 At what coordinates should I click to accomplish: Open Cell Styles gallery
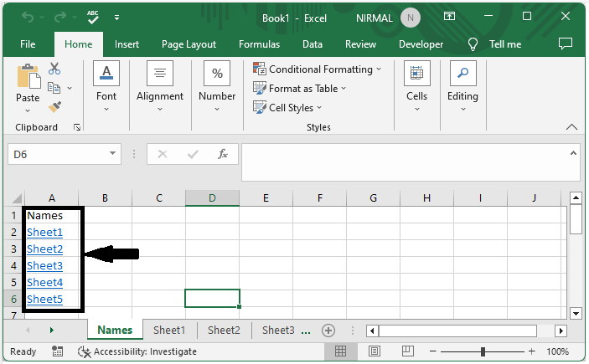tap(287, 108)
